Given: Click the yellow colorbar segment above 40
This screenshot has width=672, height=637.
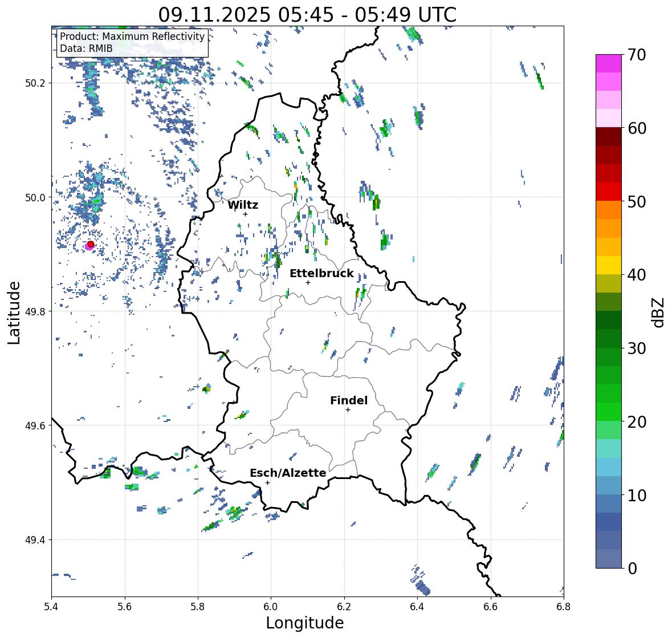Looking at the screenshot, I should [609, 265].
